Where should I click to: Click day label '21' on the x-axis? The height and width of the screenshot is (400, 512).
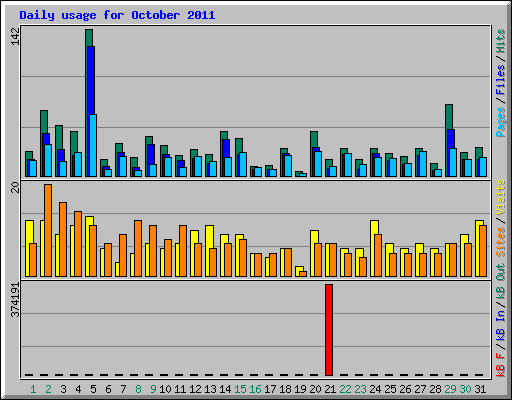(330, 389)
